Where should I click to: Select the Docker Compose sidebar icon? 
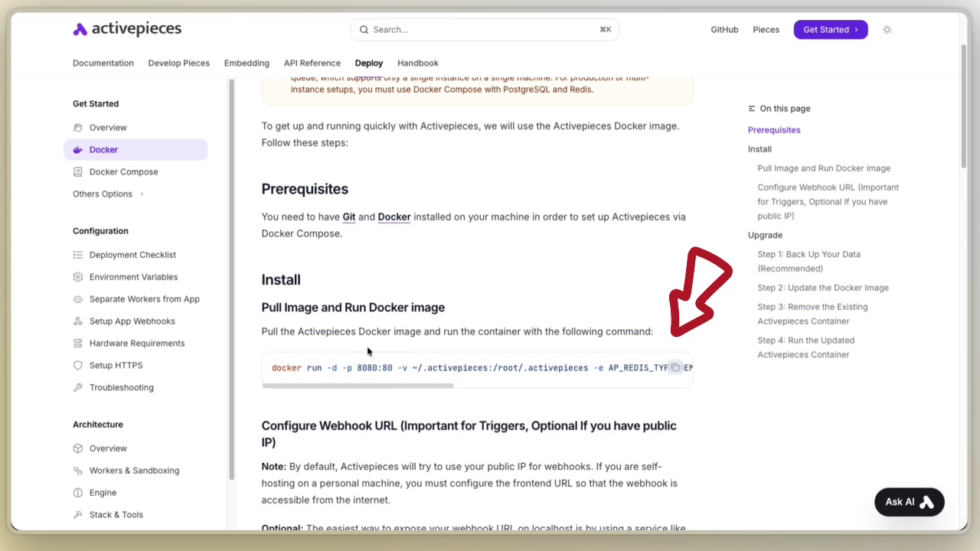pyautogui.click(x=77, y=171)
